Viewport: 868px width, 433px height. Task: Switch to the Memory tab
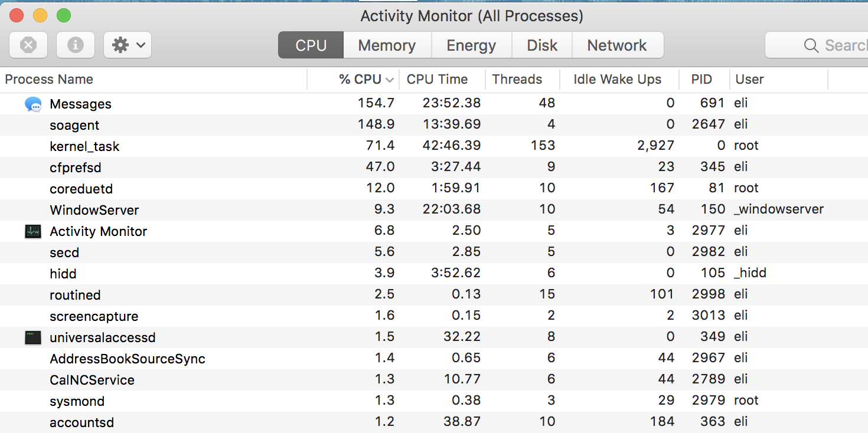[387, 45]
